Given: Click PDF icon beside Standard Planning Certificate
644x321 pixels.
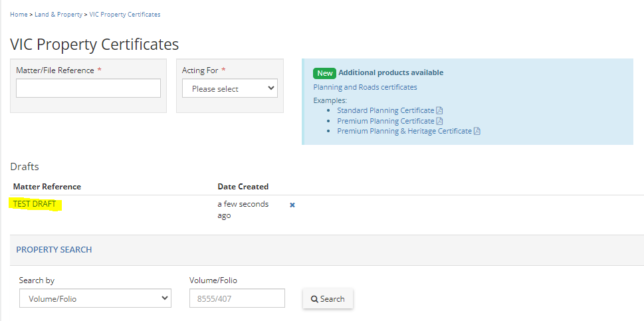Looking at the screenshot, I should 439,110.
